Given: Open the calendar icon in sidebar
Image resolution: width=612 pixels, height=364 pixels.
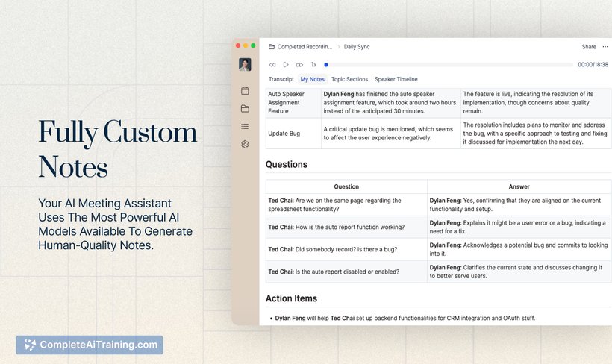Looking at the screenshot, I should pos(245,91).
